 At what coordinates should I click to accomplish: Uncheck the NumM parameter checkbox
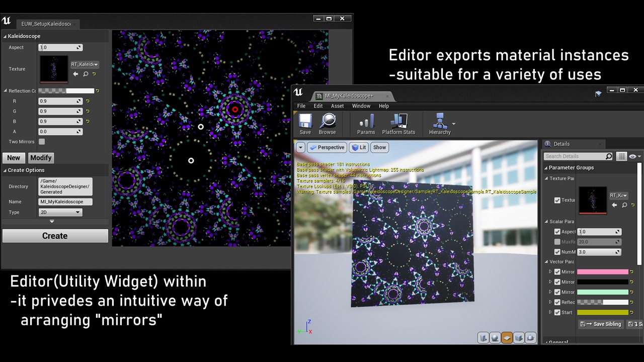point(557,252)
